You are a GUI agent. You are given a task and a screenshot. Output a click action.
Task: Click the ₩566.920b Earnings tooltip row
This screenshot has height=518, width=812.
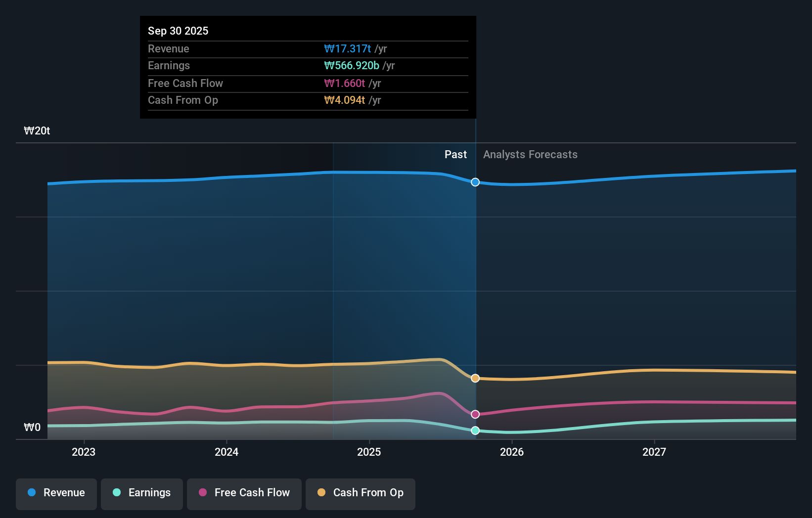click(308, 65)
